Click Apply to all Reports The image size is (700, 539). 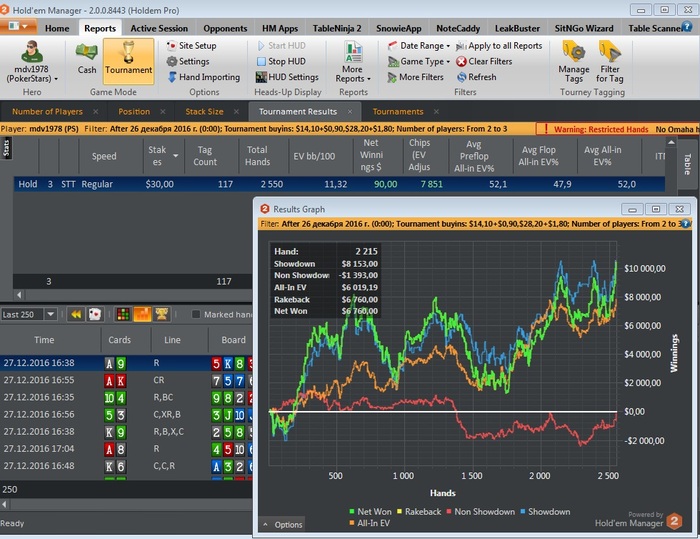click(499, 46)
